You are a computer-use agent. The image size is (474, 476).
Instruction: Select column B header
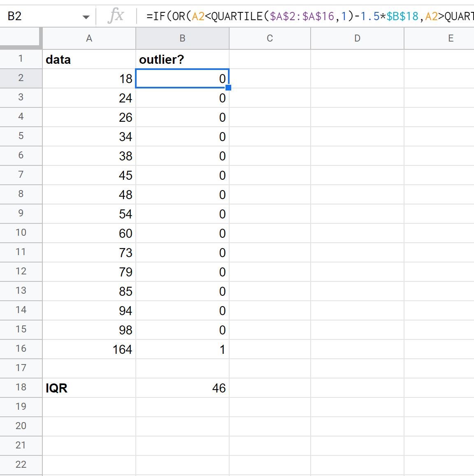coord(182,38)
